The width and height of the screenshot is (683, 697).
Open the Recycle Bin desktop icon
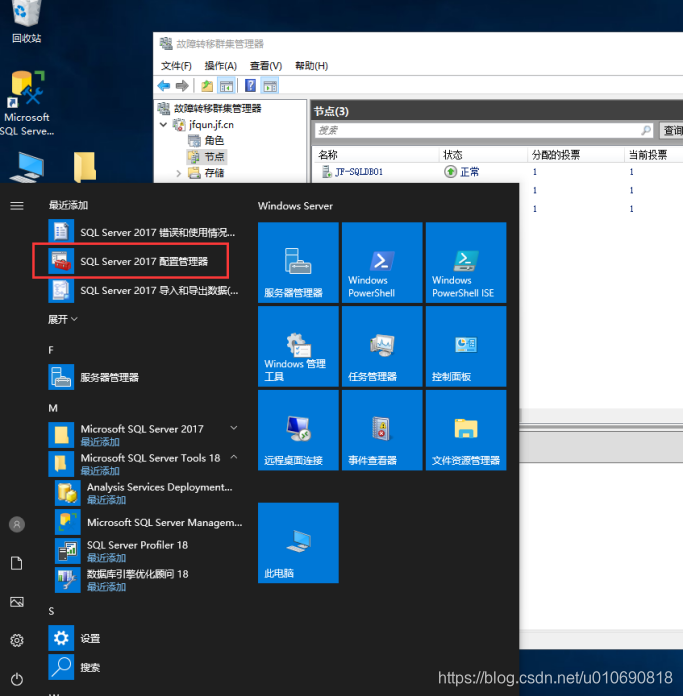coord(26,22)
